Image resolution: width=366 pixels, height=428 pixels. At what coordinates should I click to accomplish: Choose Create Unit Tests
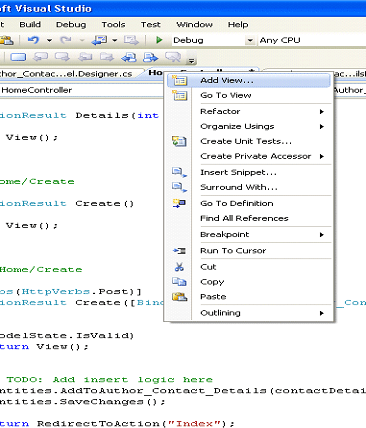249,141
